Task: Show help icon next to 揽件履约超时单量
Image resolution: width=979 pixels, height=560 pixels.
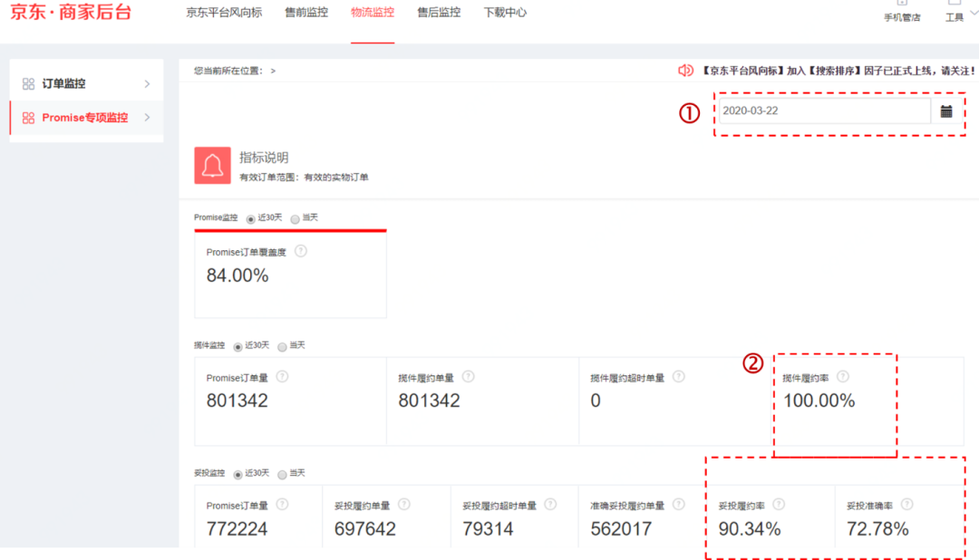Action: [x=679, y=376]
